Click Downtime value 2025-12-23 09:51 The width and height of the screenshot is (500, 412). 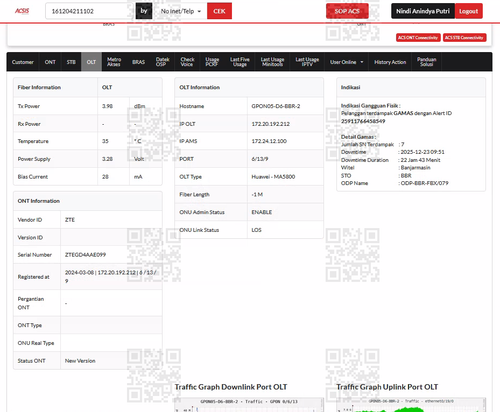[422, 152]
